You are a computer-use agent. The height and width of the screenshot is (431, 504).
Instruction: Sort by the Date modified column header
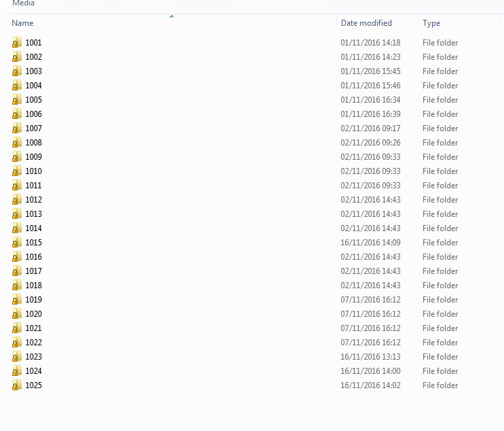coord(366,23)
